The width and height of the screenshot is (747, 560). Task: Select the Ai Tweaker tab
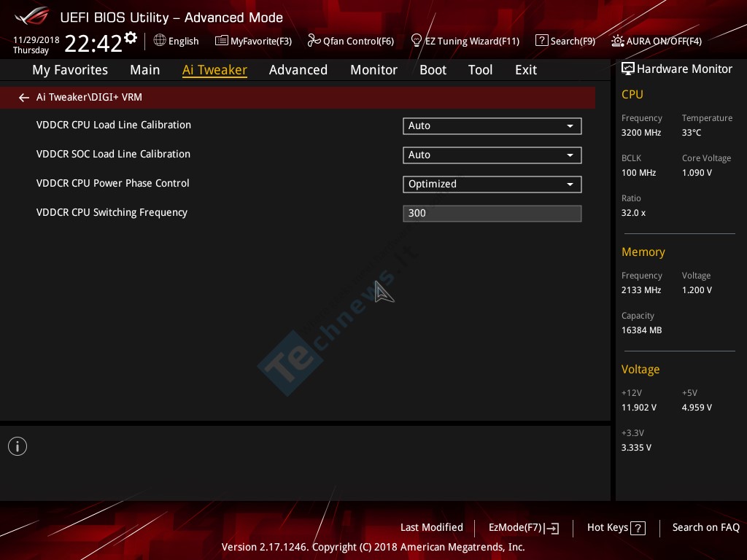click(215, 70)
